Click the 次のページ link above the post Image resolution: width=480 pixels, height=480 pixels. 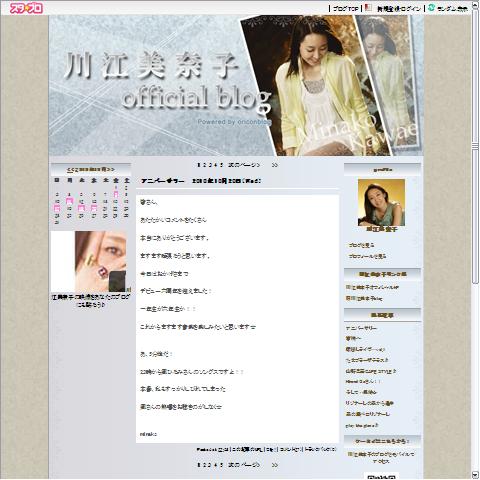click(244, 165)
